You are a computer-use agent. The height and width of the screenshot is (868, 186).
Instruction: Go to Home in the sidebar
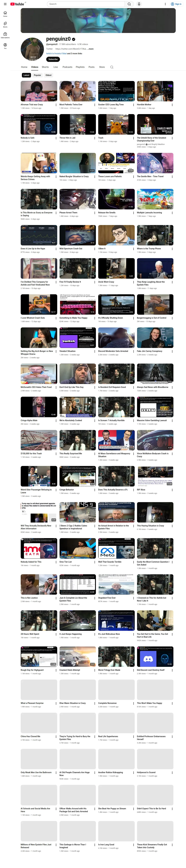(x=5, y=14)
